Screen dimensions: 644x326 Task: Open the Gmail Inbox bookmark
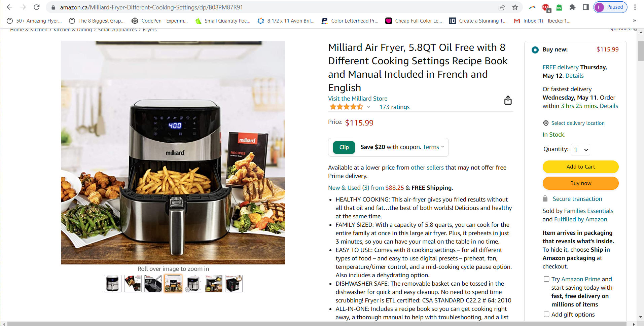pos(542,21)
